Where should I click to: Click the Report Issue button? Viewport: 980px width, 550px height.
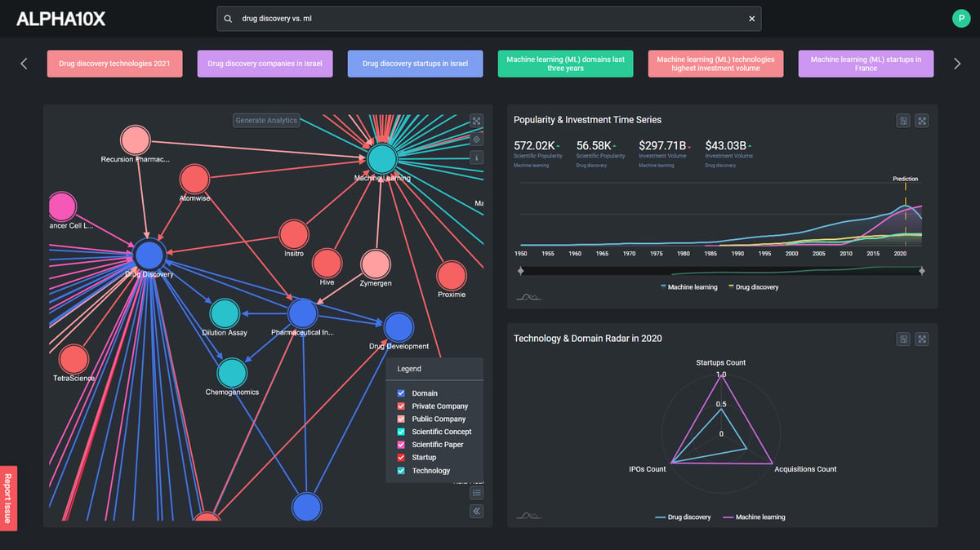point(8,498)
